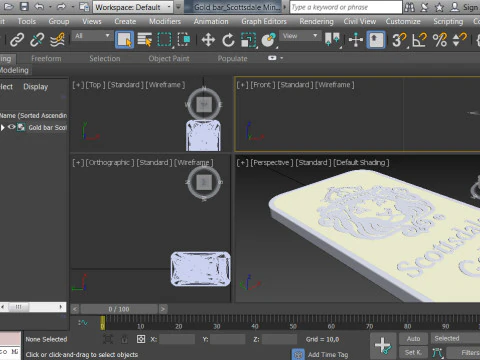Click the Use Pivot Point Center icon
480x360 pixels.
point(332,40)
